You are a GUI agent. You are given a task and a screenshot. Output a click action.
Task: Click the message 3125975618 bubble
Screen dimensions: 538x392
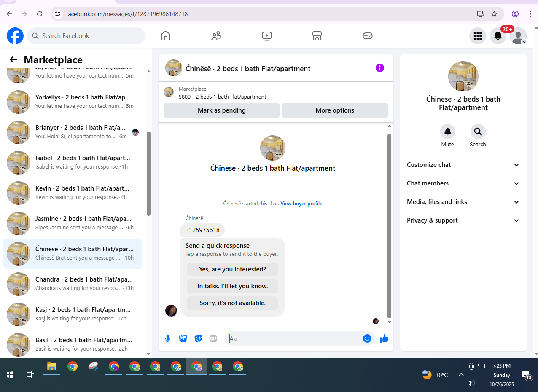(202, 230)
